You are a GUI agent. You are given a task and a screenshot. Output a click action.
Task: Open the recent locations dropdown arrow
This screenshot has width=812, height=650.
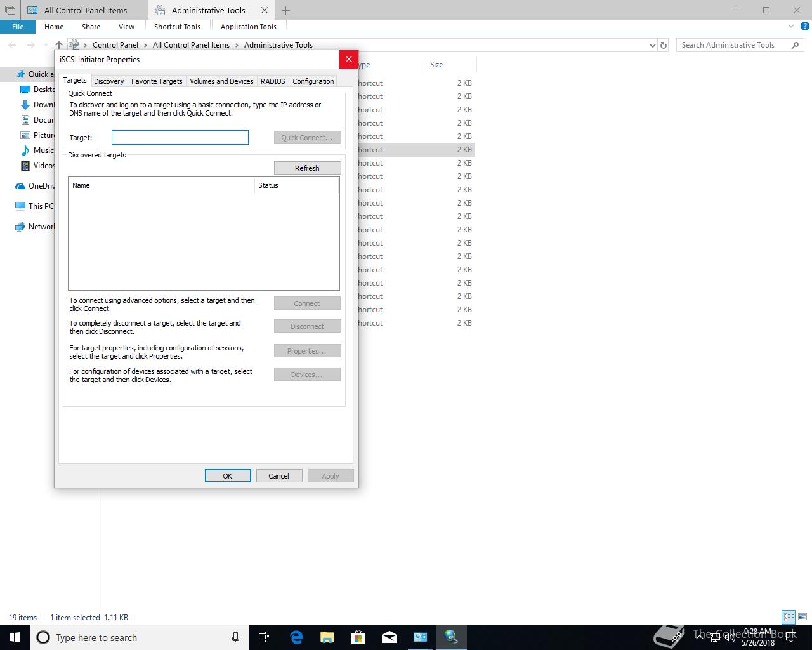pos(46,45)
